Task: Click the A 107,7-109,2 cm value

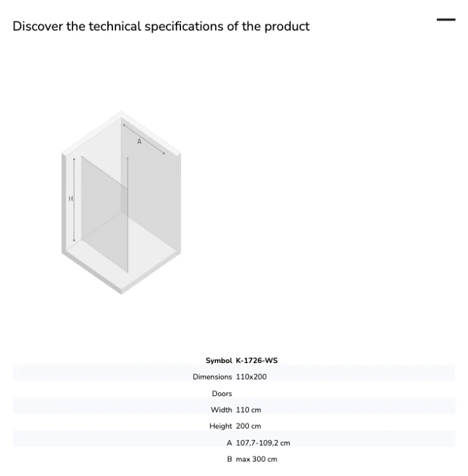Action: click(x=263, y=443)
